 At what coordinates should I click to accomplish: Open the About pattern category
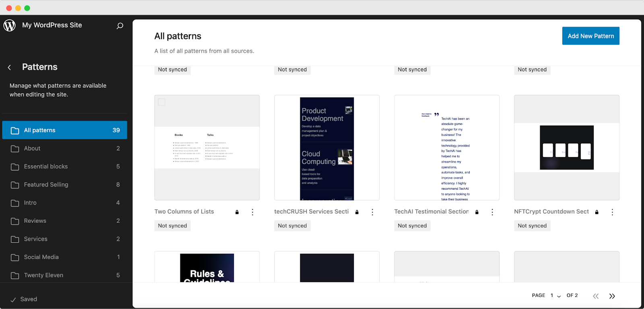65,148
